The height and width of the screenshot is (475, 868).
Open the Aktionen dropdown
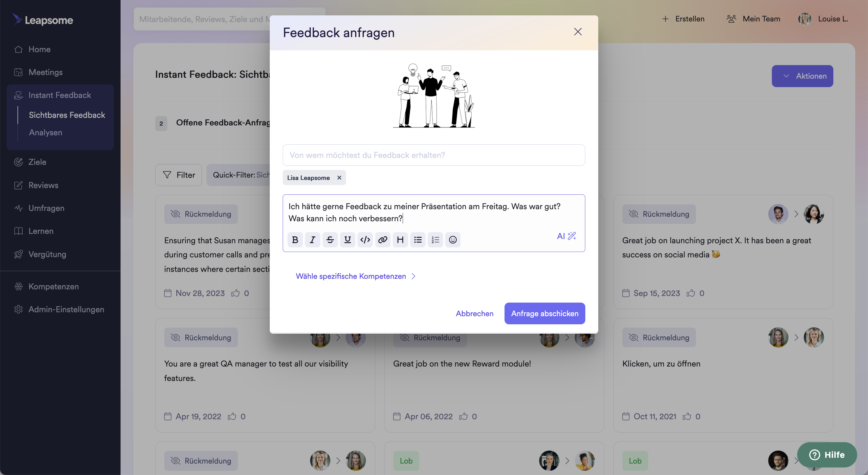point(802,76)
